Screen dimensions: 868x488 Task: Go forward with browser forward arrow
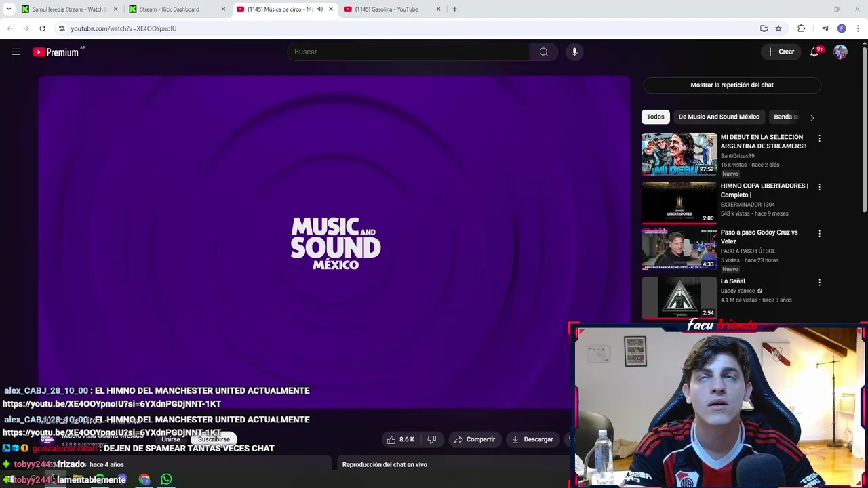click(x=26, y=28)
